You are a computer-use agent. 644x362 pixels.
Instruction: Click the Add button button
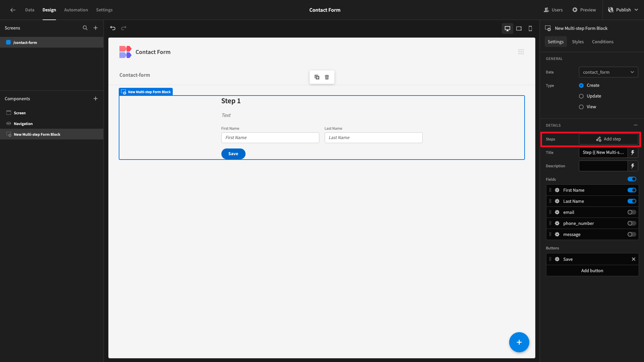tap(592, 270)
